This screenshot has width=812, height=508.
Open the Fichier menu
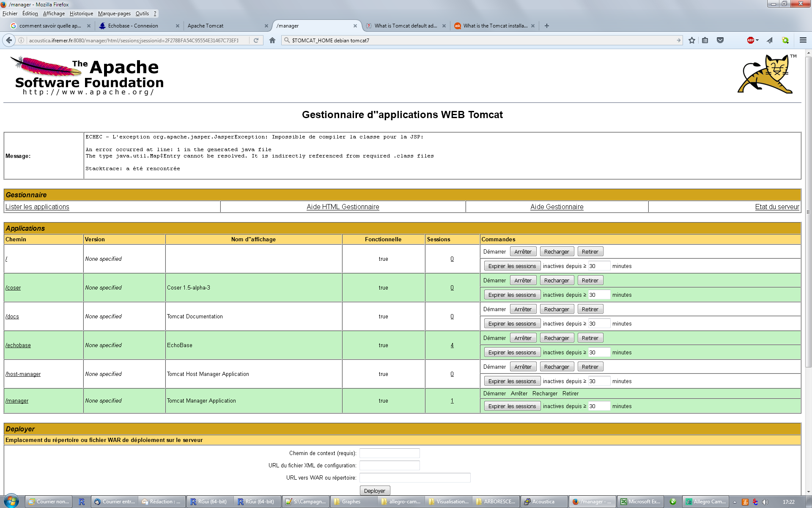point(10,14)
